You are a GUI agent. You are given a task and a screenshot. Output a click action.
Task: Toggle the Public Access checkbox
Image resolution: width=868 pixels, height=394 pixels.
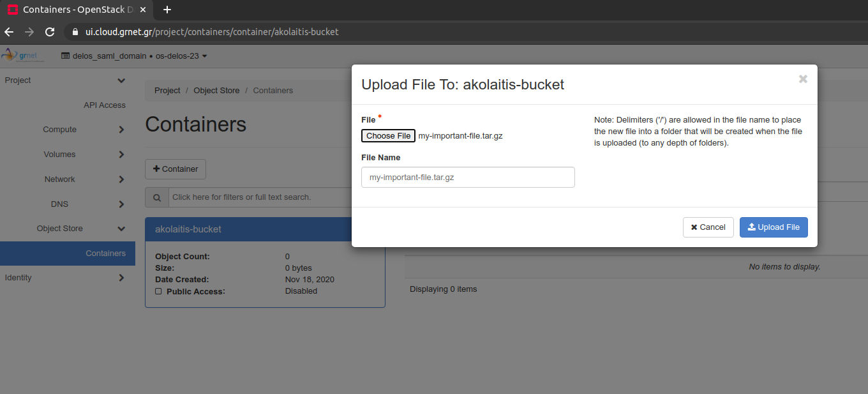pyautogui.click(x=158, y=291)
